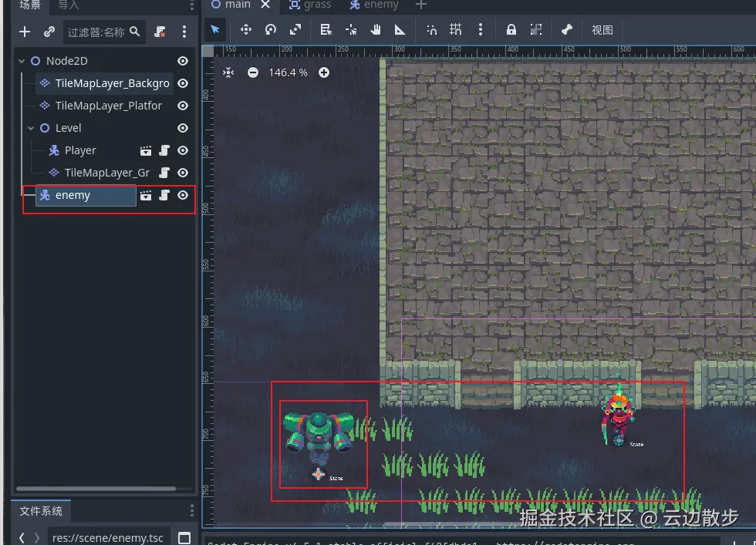Activate the Move Mode tool

[x=246, y=30]
